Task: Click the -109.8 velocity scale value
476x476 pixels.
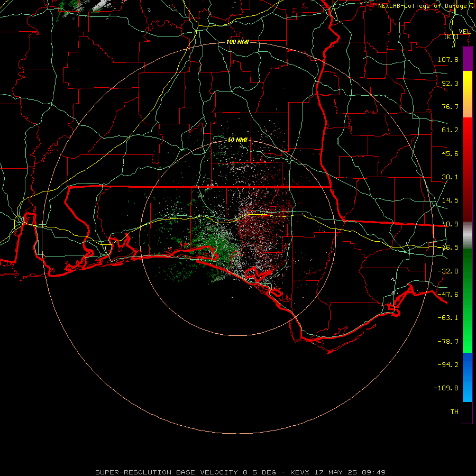Action: (446, 388)
